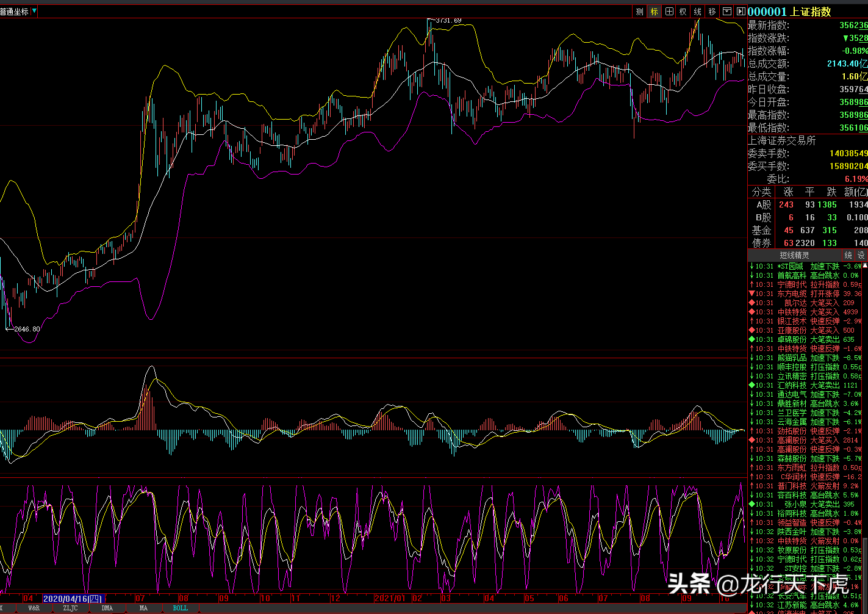The height and width of the screenshot is (614, 868).
Task: Toggle the 标 annotation button
Action: [x=655, y=12]
